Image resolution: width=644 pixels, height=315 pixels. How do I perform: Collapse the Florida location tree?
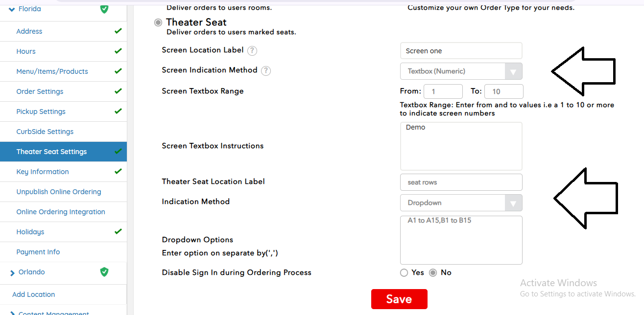click(12, 9)
